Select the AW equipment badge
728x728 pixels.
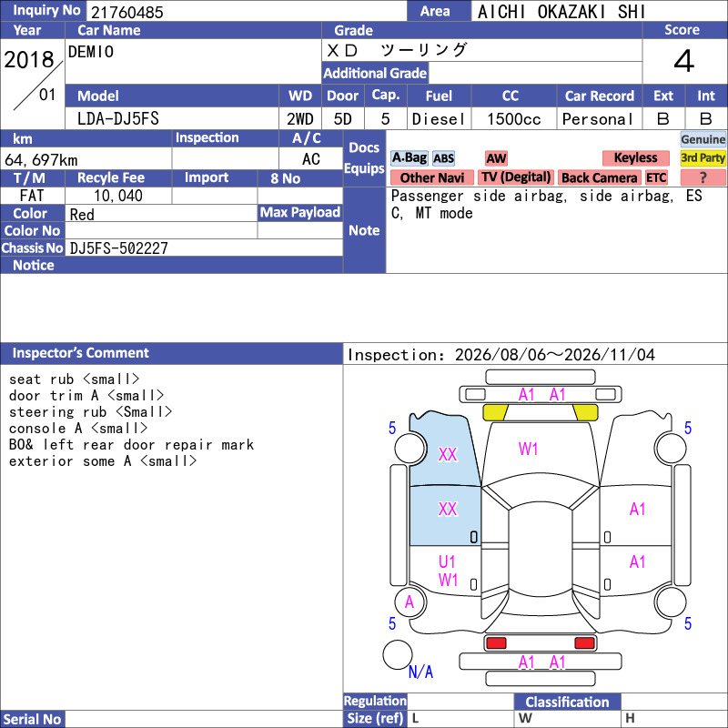point(496,158)
